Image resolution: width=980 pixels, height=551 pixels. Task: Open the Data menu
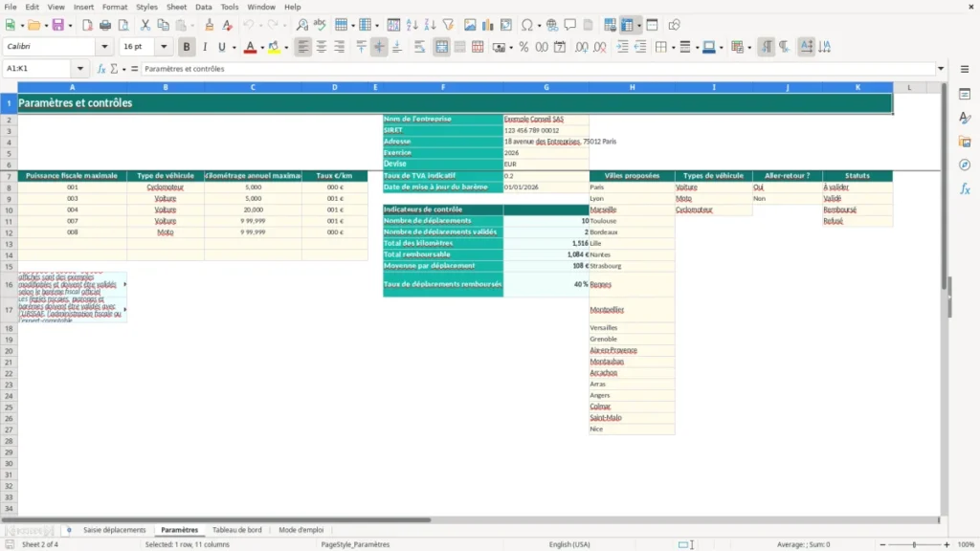[x=203, y=7]
